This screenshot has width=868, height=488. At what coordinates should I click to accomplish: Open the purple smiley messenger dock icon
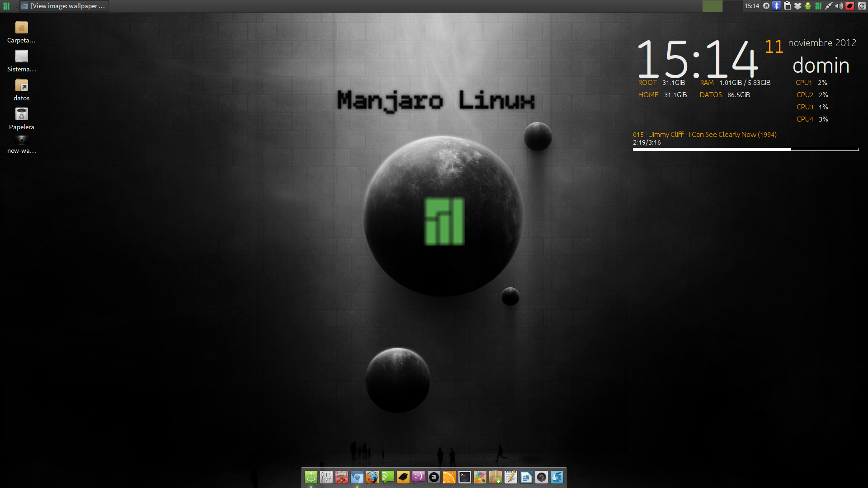[419, 477]
